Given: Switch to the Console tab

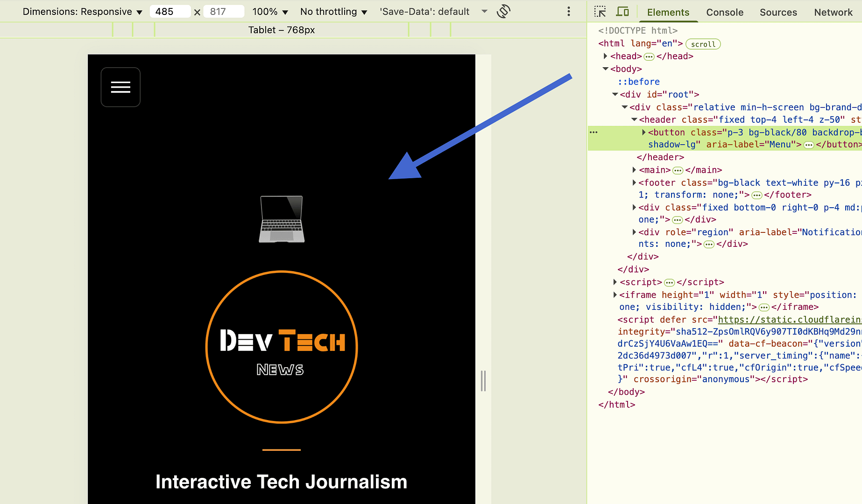Looking at the screenshot, I should 724,12.
